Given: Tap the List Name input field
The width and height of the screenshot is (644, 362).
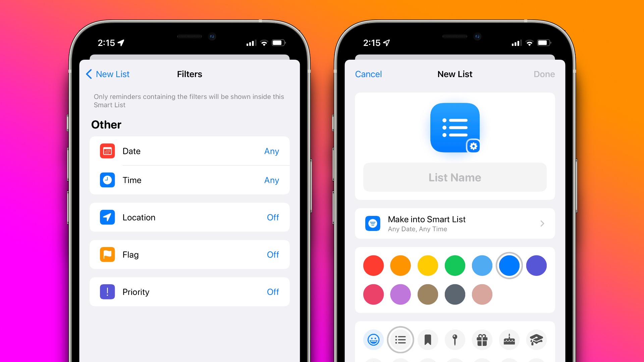Looking at the screenshot, I should click(455, 178).
